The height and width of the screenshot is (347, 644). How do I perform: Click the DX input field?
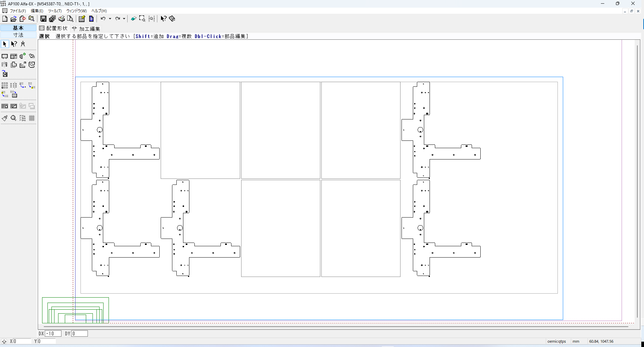click(53, 333)
